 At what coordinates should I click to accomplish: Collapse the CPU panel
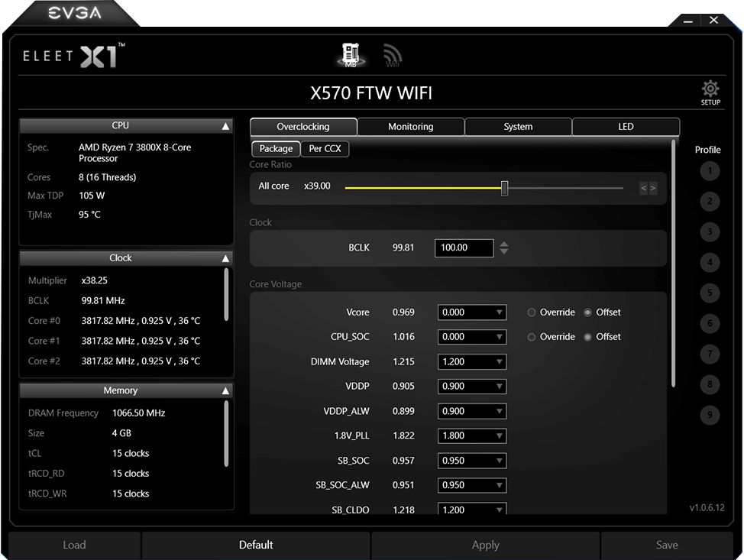pyautogui.click(x=225, y=126)
